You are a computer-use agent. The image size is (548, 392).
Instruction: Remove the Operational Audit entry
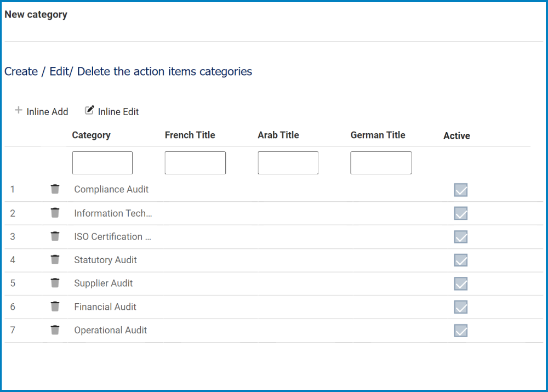pyautogui.click(x=55, y=330)
